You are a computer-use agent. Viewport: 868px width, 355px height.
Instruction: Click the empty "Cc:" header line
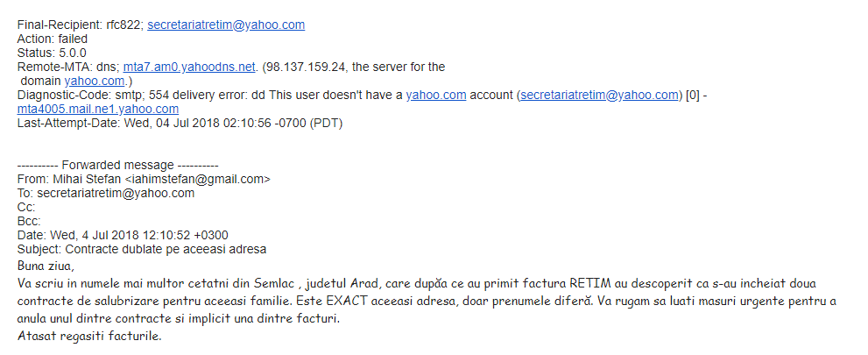[26, 207]
